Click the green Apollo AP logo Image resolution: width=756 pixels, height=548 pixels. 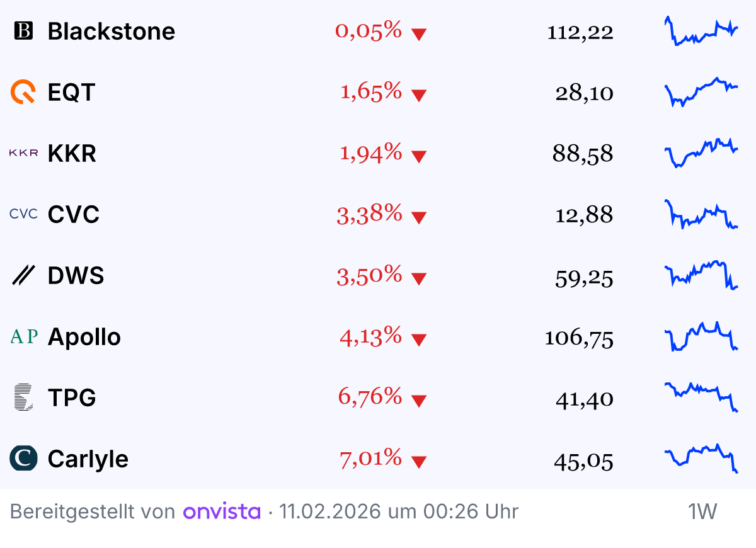point(24,336)
